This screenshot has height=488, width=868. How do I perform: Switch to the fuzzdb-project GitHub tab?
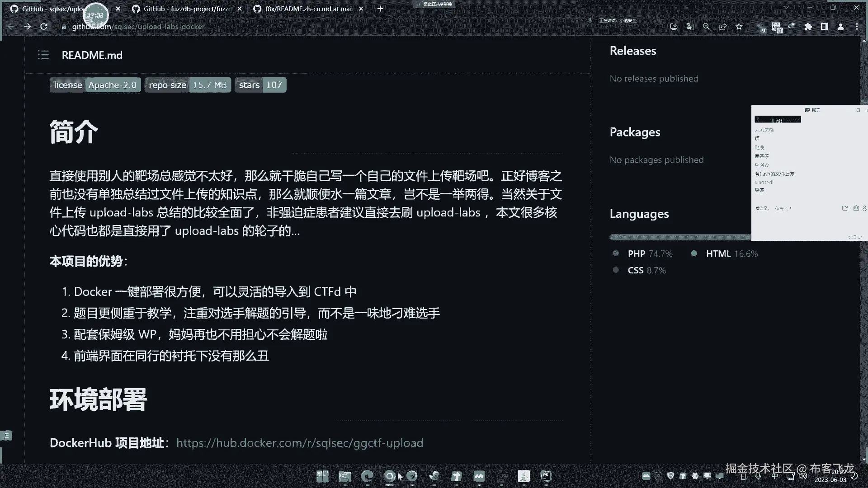[187, 9]
